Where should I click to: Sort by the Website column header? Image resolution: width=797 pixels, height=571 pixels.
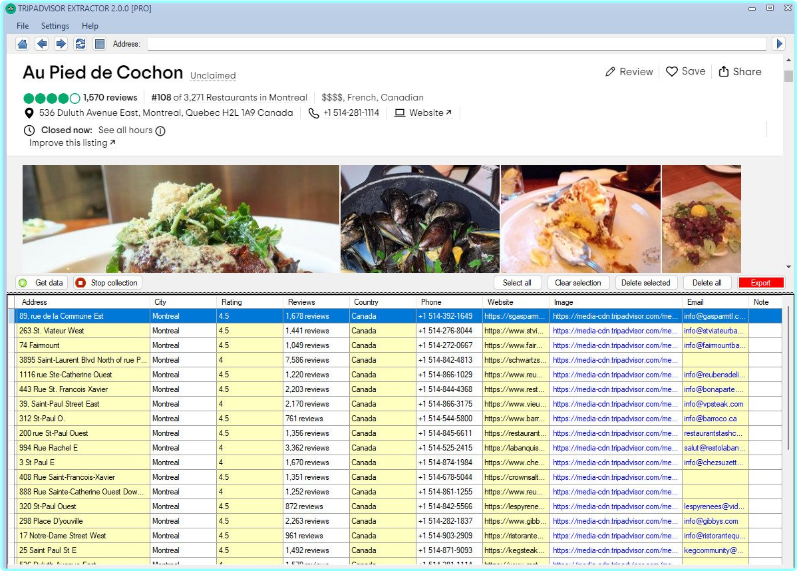point(516,302)
